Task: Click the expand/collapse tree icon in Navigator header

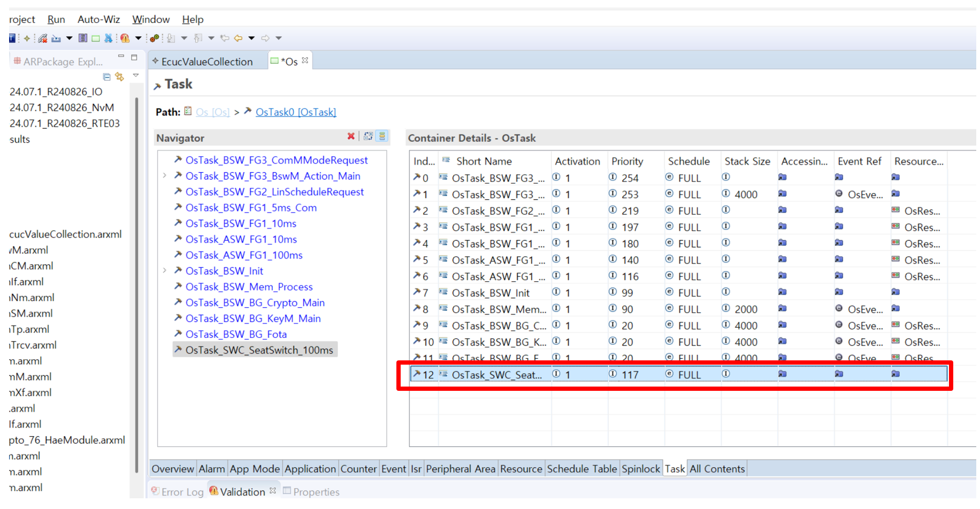Action: 368,136
